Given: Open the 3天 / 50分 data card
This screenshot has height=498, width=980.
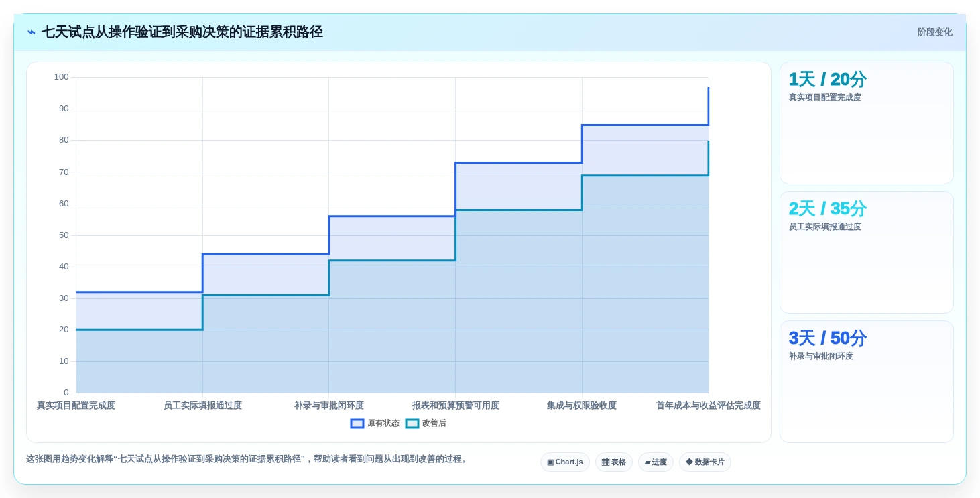Looking at the screenshot, I should 866,381.
